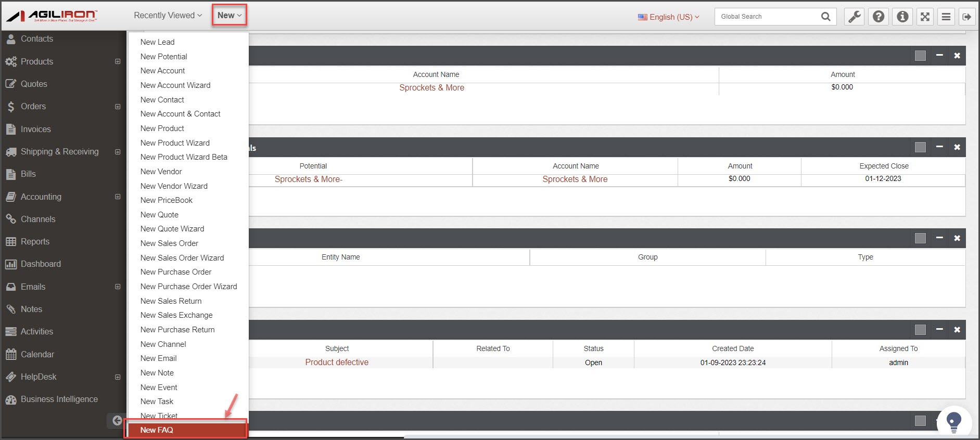This screenshot has height=440, width=980.
Task: Open Notes in the sidebar
Action: (31, 309)
